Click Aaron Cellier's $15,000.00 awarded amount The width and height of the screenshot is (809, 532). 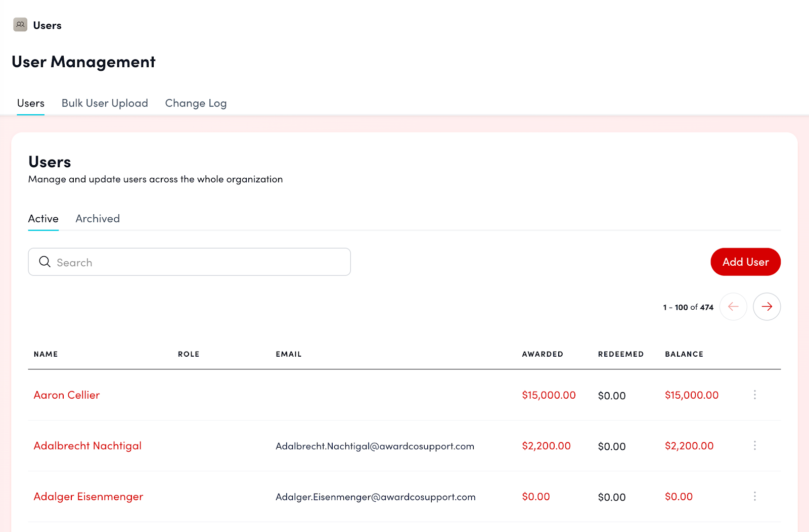[549, 395]
